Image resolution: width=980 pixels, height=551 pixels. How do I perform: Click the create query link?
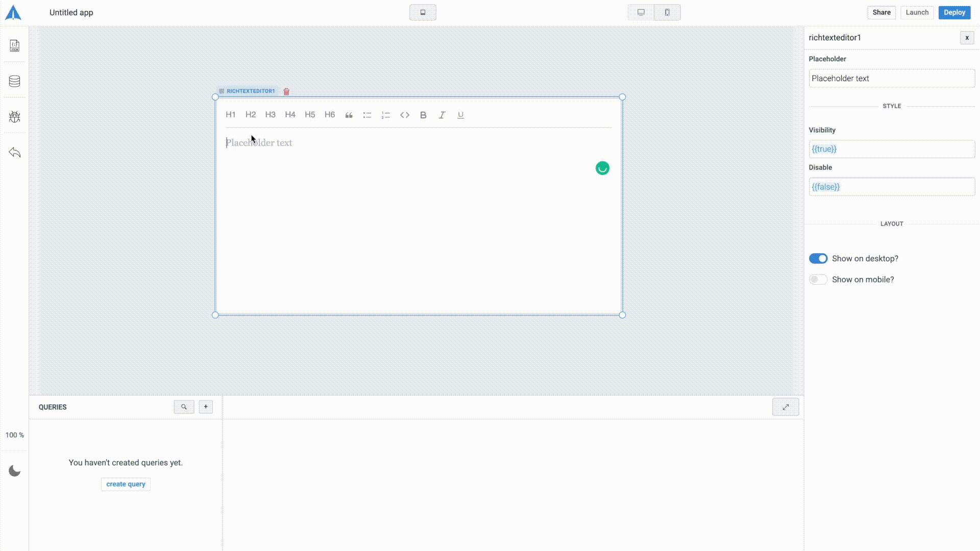pyautogui.click(x=126, y=484)
